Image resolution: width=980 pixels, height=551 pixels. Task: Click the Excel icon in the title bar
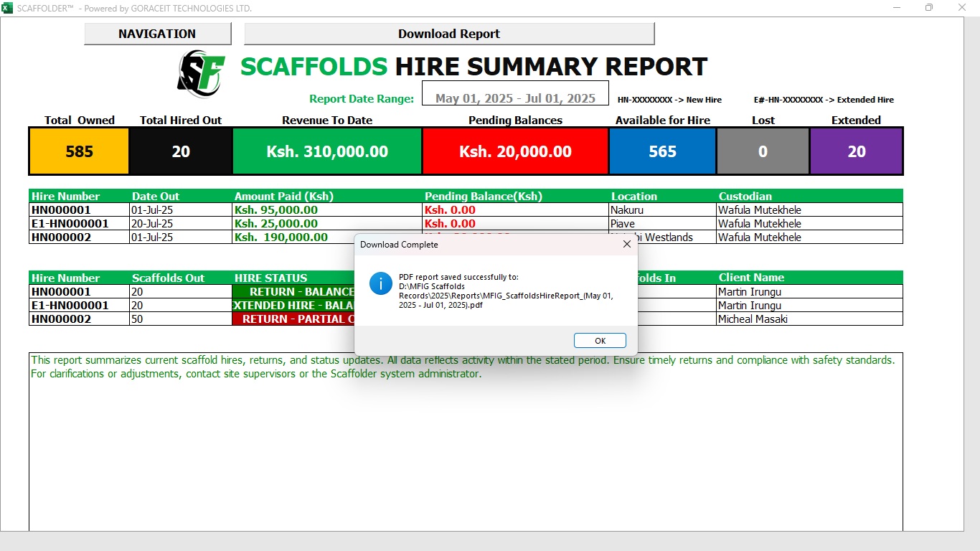click(7, 8)
